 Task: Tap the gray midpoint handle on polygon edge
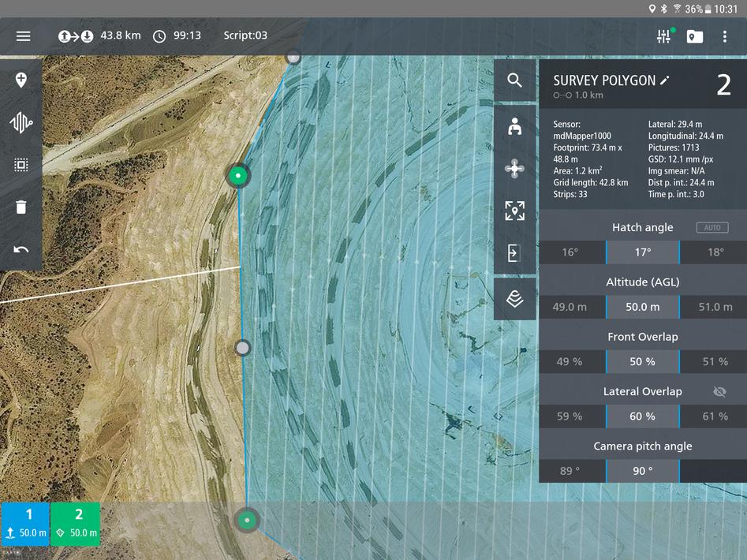243,348
